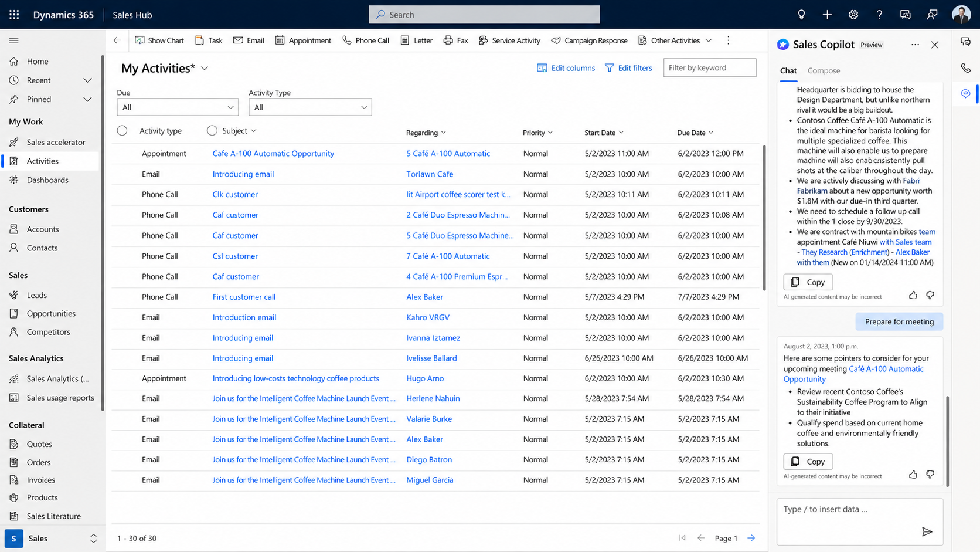Image resolution: width=980 pixels, height=552 pixels.
Task: Expand the Pinned navigation section
Action: tap(87, 99)
